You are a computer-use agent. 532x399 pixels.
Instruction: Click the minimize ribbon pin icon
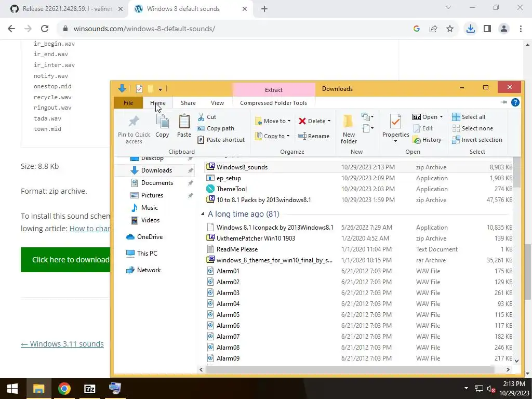[x=504, y=102]
